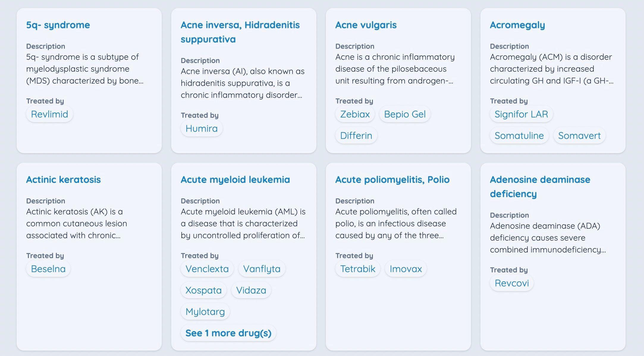Select the Venclexta treatment link
Screen dimensions: 644x356
207,269
